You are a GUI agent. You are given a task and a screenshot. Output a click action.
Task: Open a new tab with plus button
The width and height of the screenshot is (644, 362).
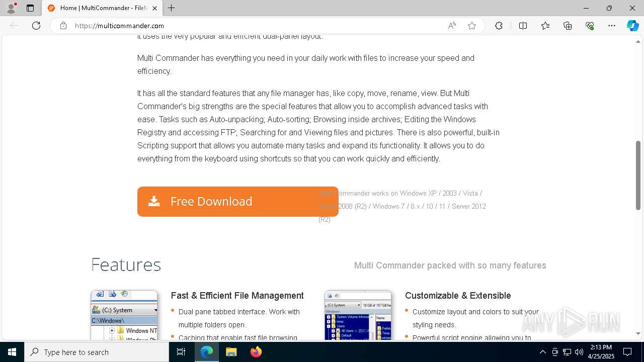172,8
